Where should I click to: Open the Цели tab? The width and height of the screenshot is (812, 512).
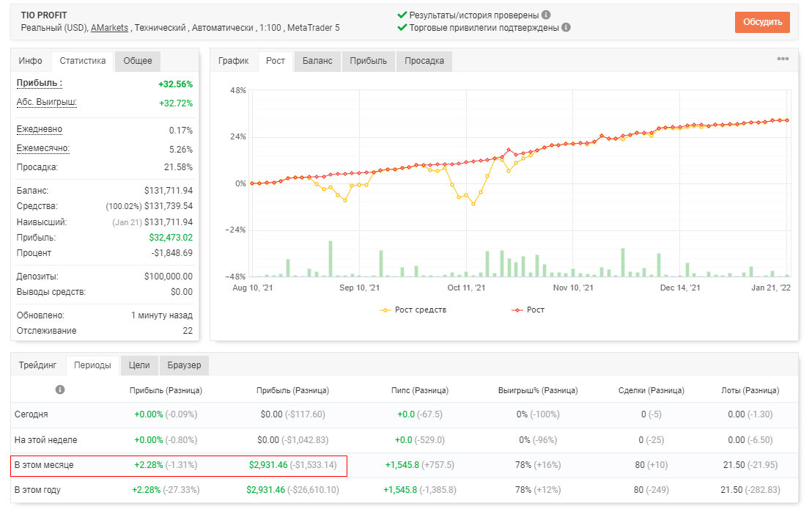[x=139, y=365]
